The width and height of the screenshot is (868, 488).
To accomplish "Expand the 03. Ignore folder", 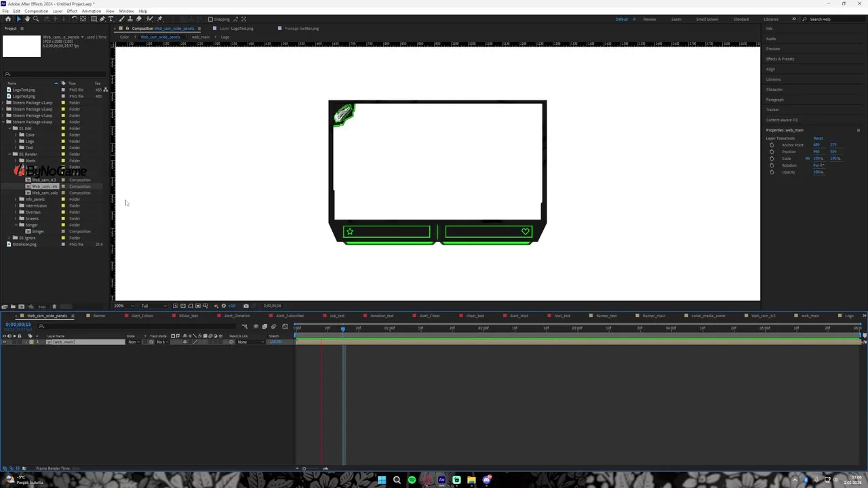I will [x=9, y=238].
